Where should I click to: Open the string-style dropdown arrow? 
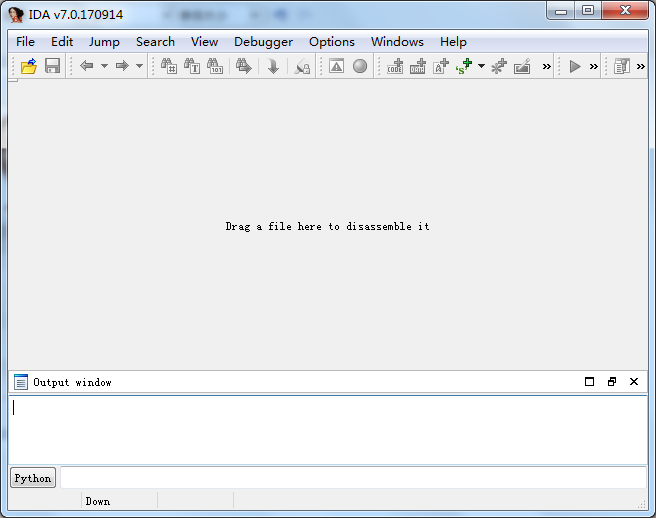(x=482, y=66)
